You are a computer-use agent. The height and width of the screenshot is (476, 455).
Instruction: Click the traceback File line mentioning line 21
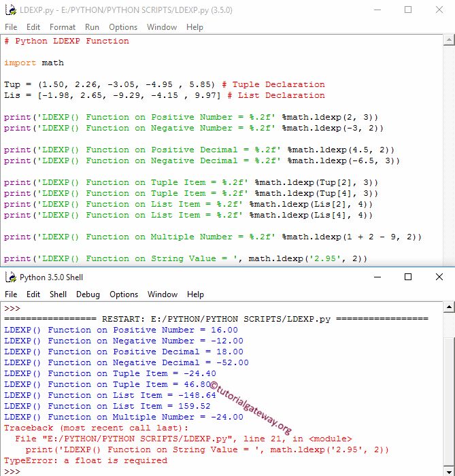(184, 439)
